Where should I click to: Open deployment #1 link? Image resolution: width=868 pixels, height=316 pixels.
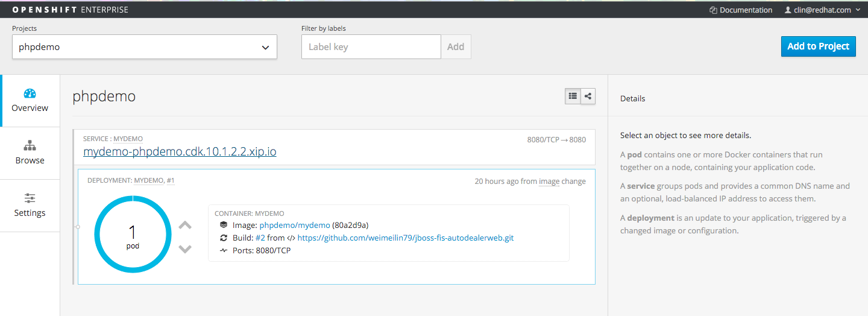(171, 180)
